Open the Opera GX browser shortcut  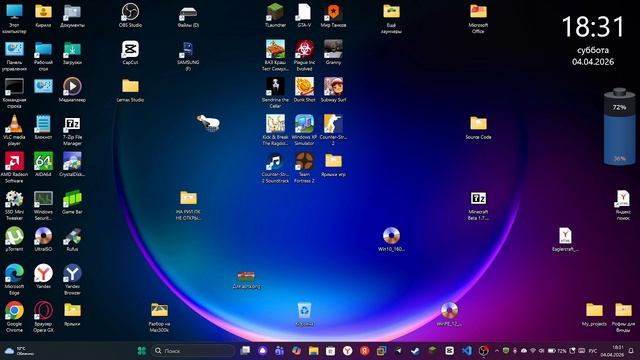click(x=43, y=317)
